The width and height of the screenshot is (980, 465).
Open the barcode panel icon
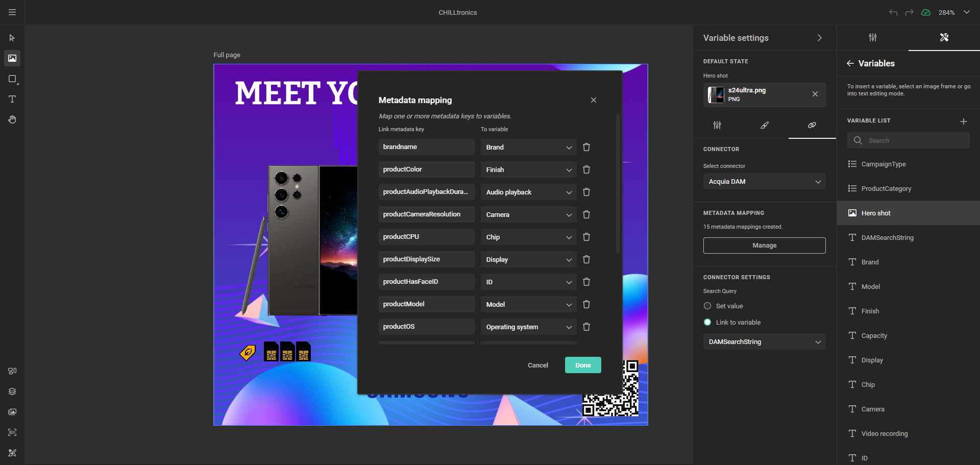click(x=12, y=432)
